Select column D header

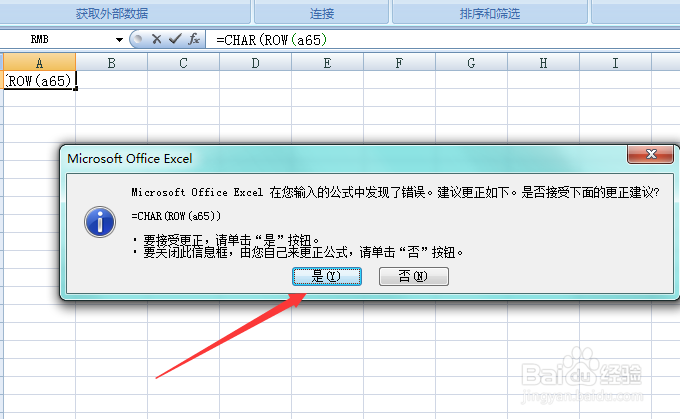(x=255, y=63)
